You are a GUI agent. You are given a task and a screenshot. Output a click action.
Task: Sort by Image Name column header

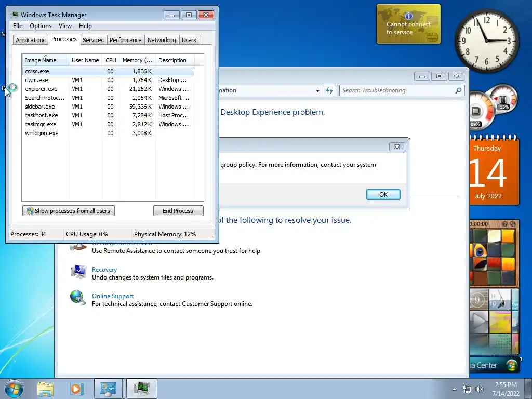(x=45, y=60)
